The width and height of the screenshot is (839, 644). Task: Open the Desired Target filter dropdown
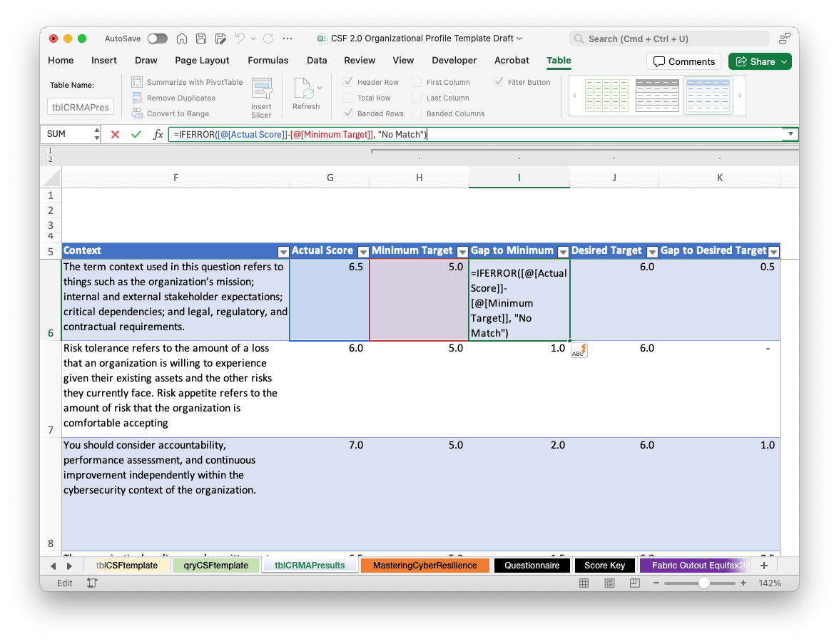pos(652,251)
